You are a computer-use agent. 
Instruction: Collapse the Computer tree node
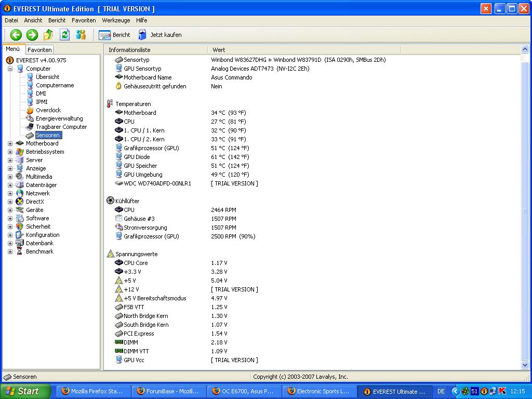[10, 69]
